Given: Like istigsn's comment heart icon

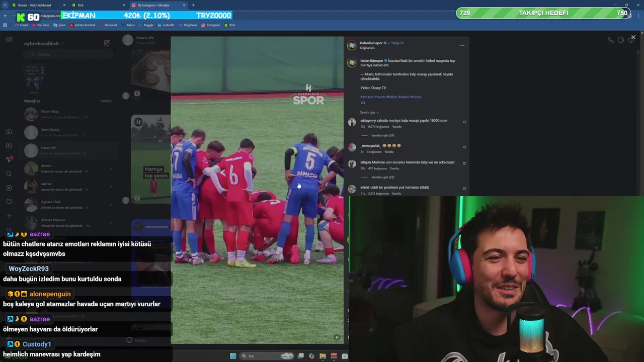Looking at the screenshot, I should click(464, 163).
